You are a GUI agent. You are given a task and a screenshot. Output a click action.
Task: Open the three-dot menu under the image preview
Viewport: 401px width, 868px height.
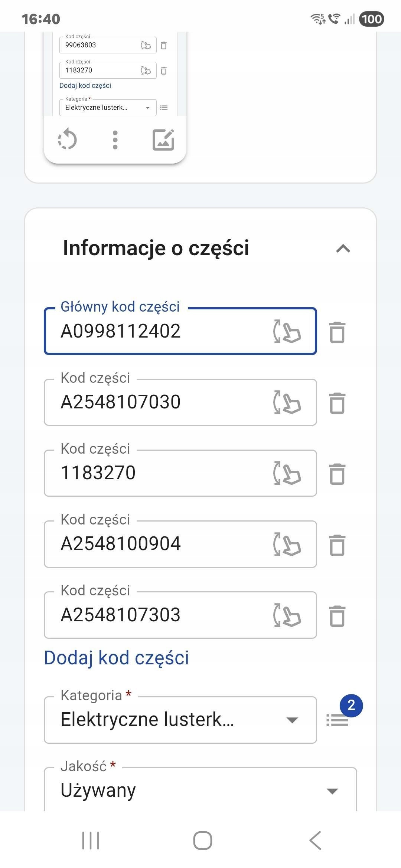click(x=115, y=140)
